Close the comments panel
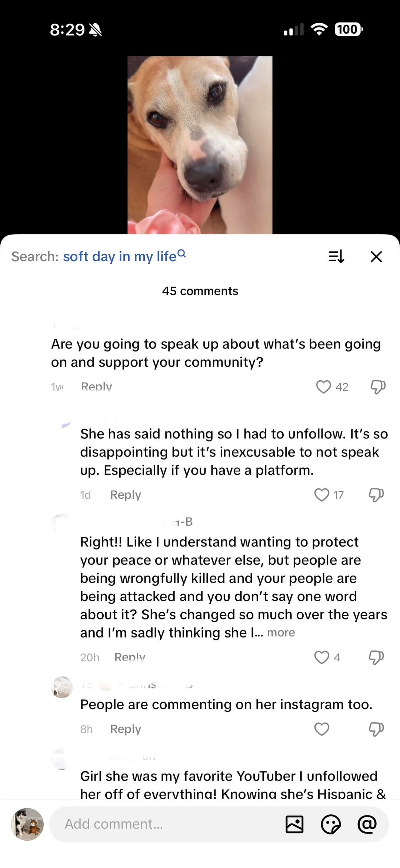Screen dimensions: 400x868 click(376, 256)
